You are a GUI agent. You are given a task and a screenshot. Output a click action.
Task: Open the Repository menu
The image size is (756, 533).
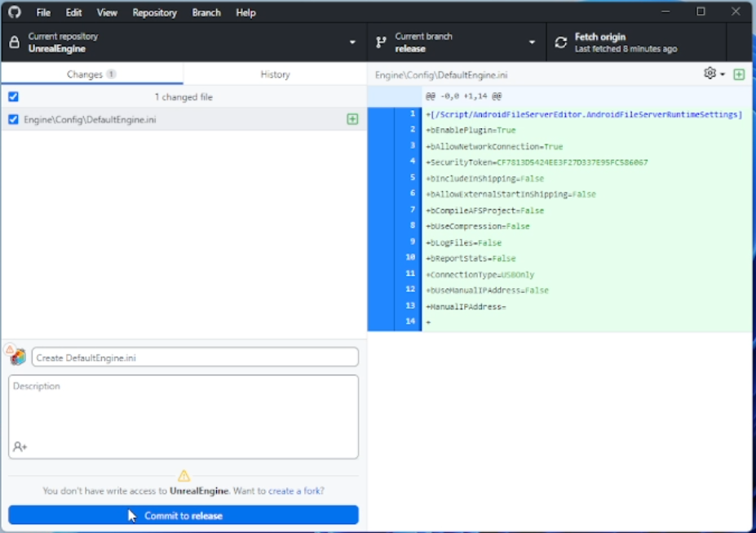tap(154, 12)
